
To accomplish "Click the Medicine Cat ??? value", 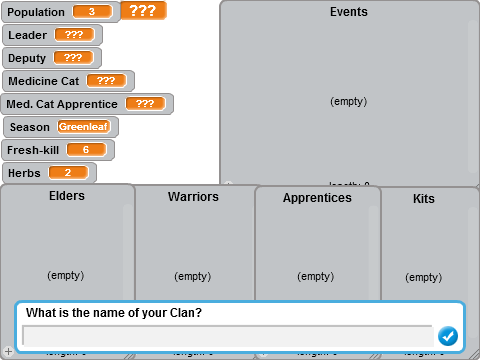I will point(106,81).
